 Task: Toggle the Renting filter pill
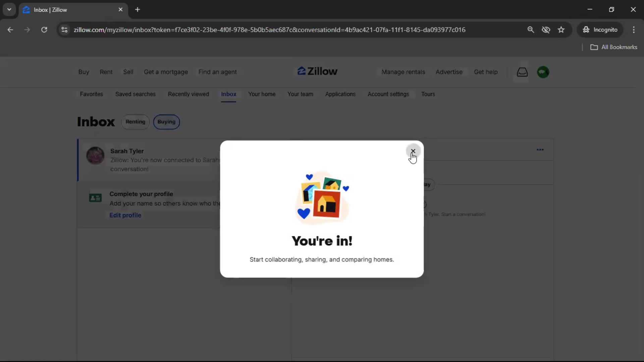pos(136,122)
